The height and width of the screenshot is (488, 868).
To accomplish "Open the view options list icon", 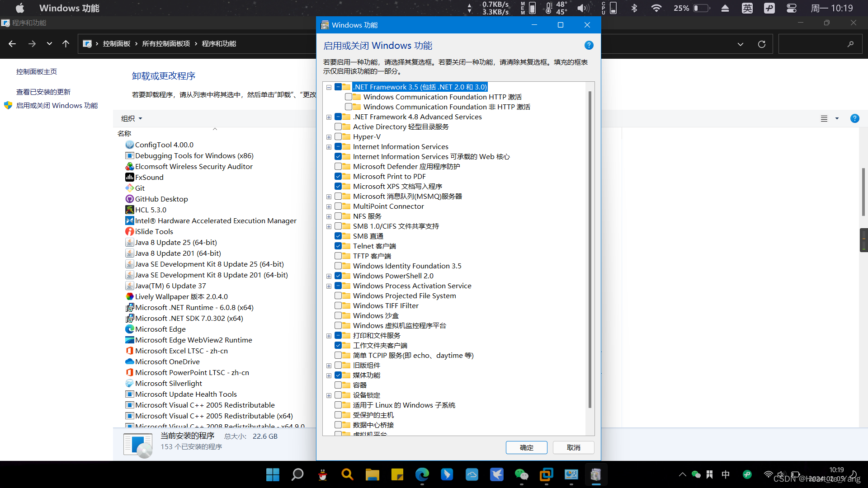I will click(x=824, y=118).
